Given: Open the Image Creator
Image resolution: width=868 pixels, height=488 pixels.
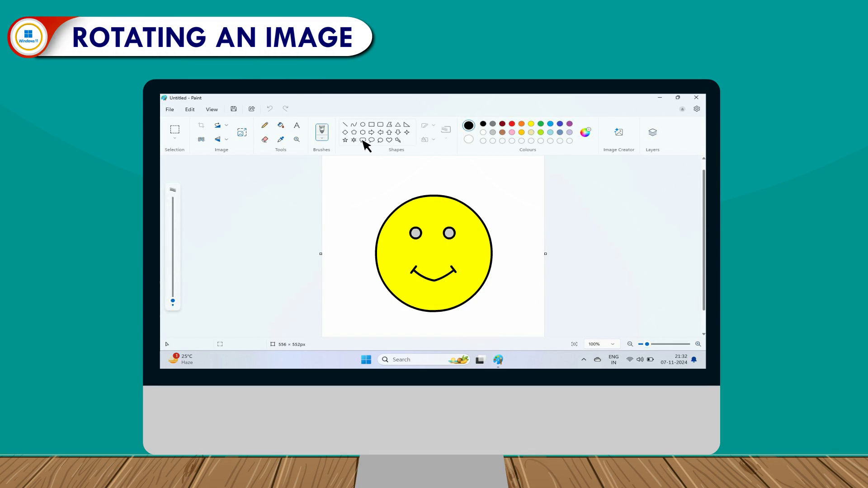Looking at the screenshot, I should point(618,132).
